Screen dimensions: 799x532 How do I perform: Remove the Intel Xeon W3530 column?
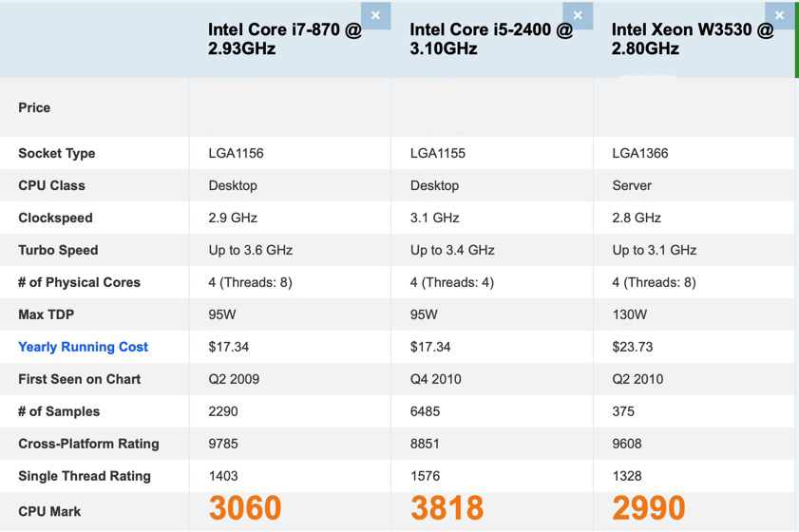[779, 15]
